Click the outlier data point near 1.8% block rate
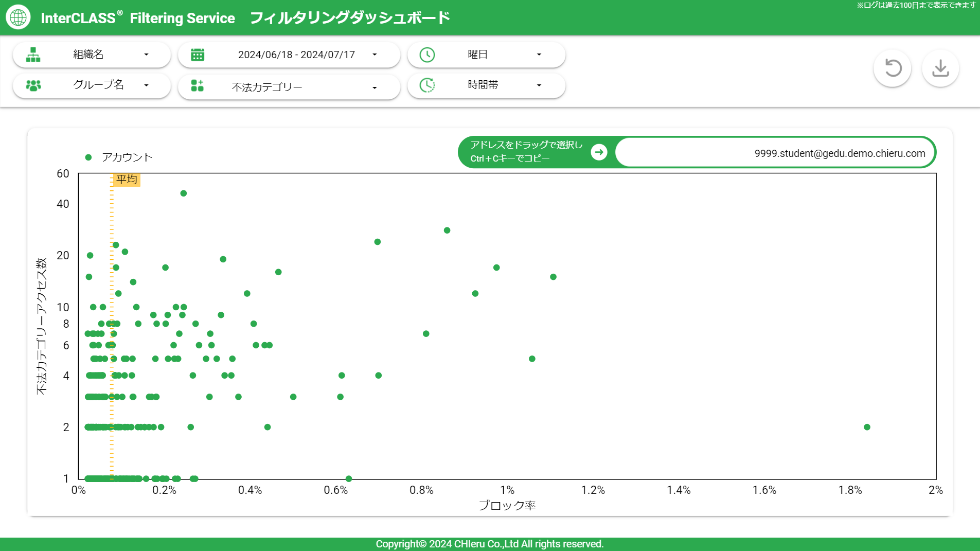The image size is (980, 551). [x=867, y=427]
